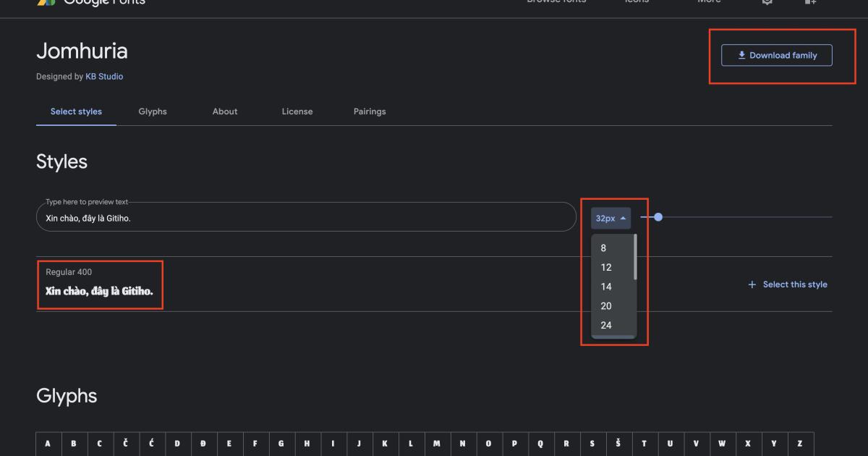Select glyph F in the glyph grid
The width and height of the screenshot is (868, 456).
255,444
